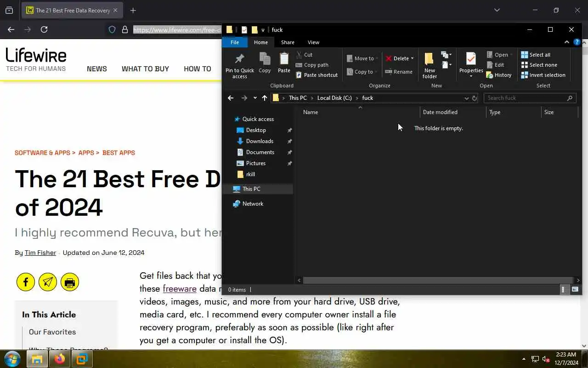The width and height of the screenshot is (588, 368).
Task: Open the NEWS section on Lifewire
Action: (x=97, y=69)
